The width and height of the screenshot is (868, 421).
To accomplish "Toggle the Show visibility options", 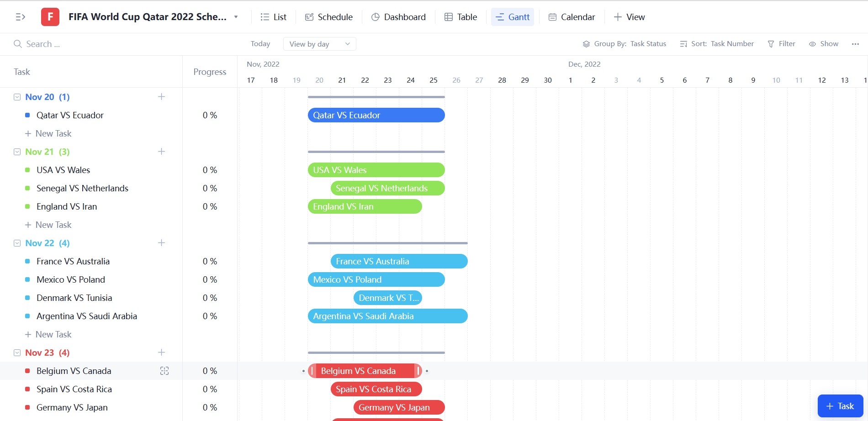I will (x=824, y=44).
